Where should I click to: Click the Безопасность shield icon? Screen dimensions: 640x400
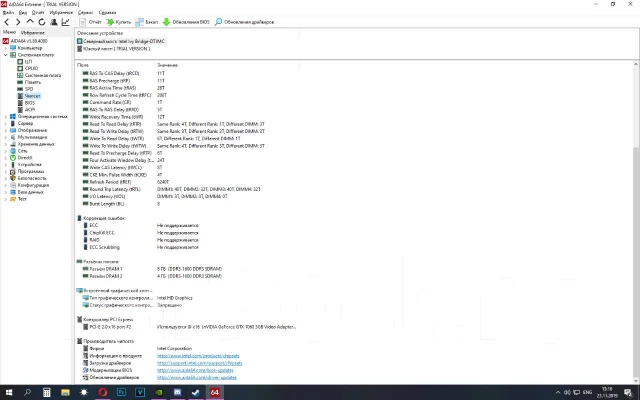[13, 178]
